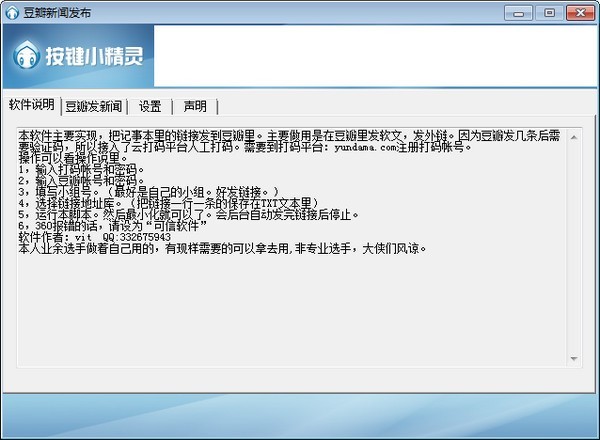Click the line '1，输入打码帐号和密码。'
This screenshot has width=600, height=440.
(x=81, y=169)
